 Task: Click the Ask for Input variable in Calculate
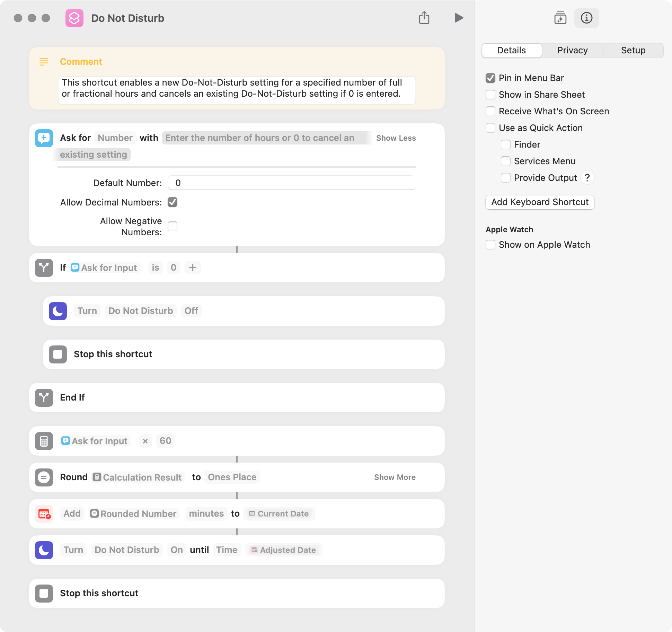tap(95, 441)
